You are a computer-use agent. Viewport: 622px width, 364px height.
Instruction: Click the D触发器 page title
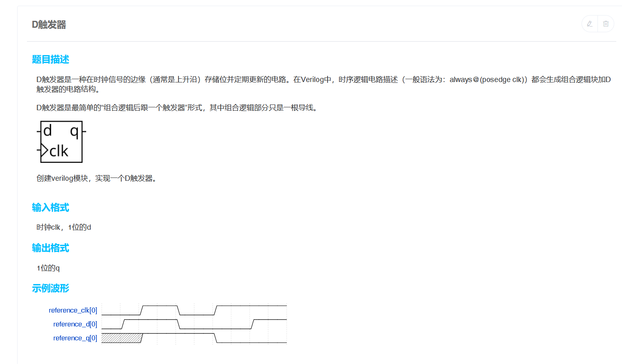point(49,25)
